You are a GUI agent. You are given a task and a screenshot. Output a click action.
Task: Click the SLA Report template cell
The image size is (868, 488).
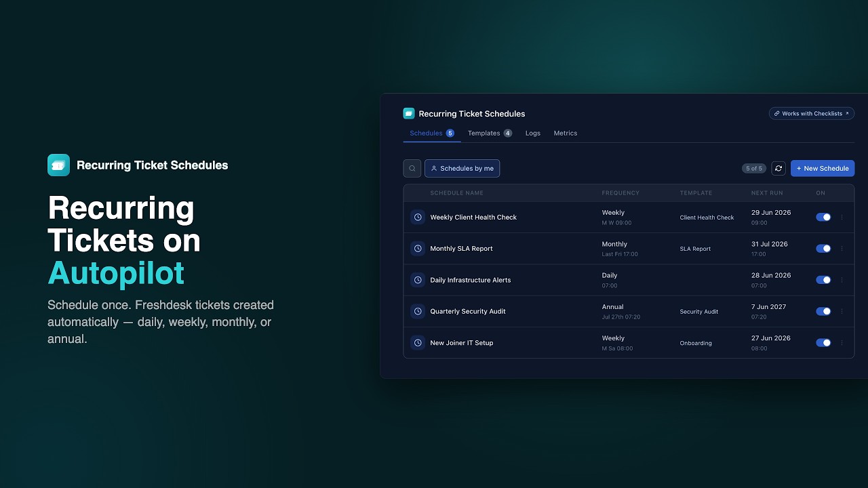click(x=695, y=249)
